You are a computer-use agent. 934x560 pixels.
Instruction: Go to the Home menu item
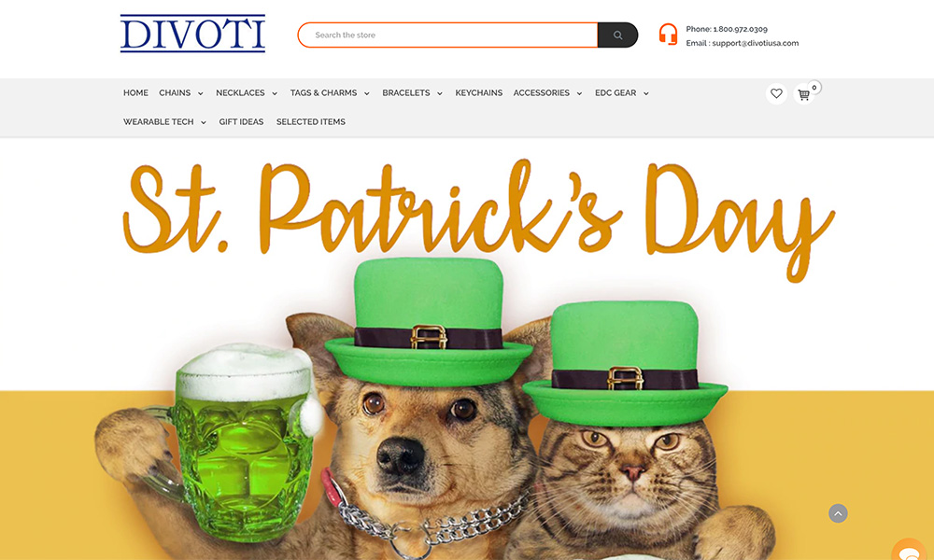coord(135,92)
